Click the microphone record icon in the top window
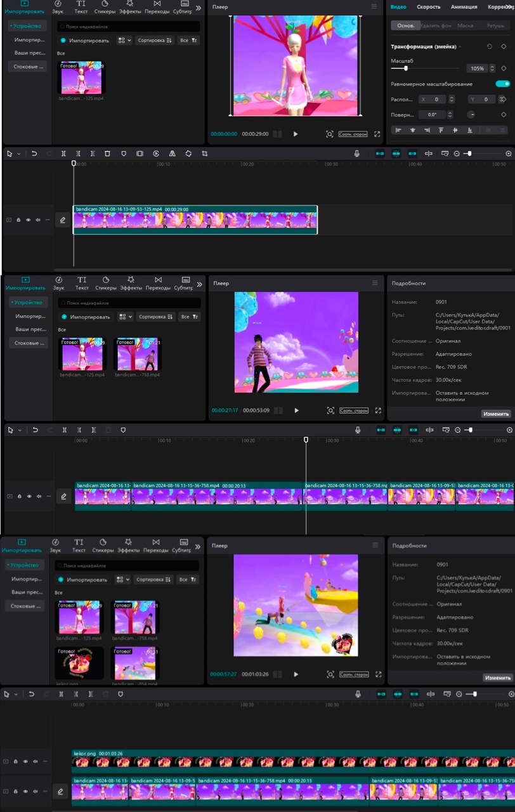This screenshot has width=515, height=812. pyautogui.click(x=358, y=154)
